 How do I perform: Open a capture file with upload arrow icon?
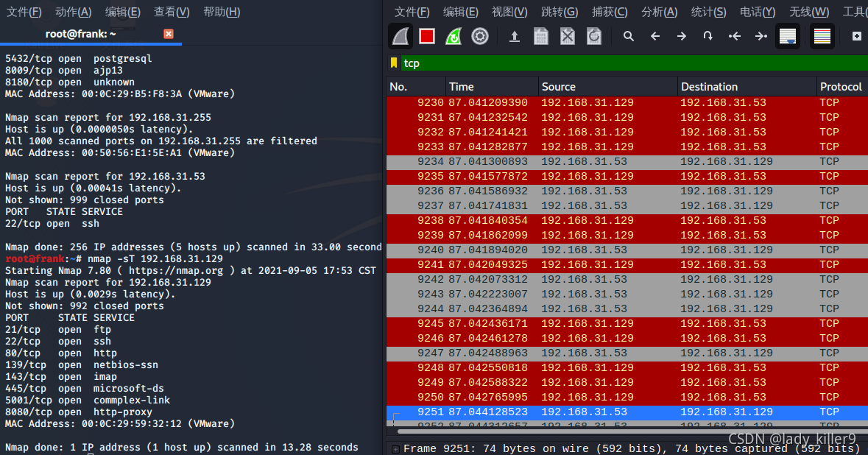tap(515, 37)
